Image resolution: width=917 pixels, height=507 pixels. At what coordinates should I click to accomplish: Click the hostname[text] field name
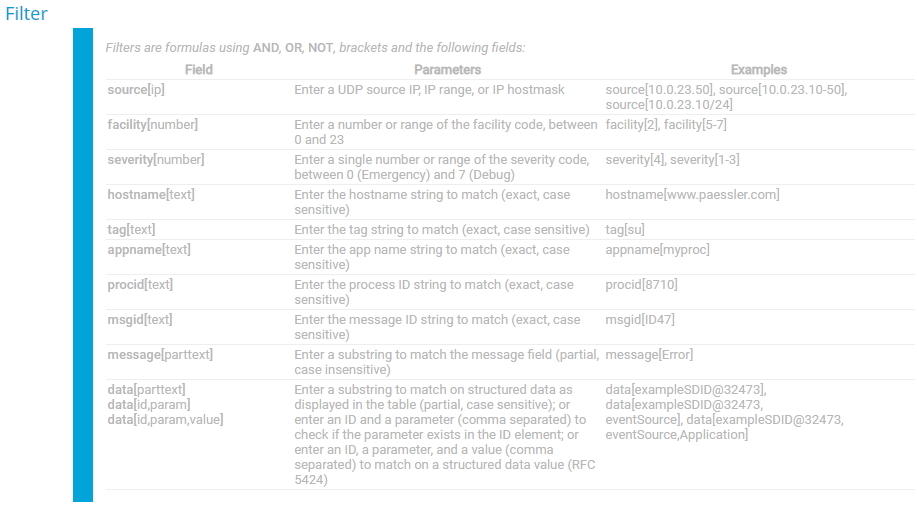coord(151,195)
